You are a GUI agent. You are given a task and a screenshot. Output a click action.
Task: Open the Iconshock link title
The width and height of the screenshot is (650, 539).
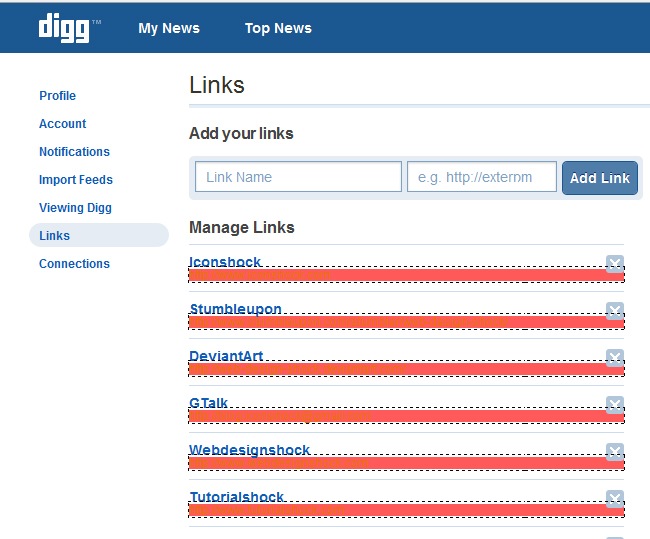click(225, 262)
